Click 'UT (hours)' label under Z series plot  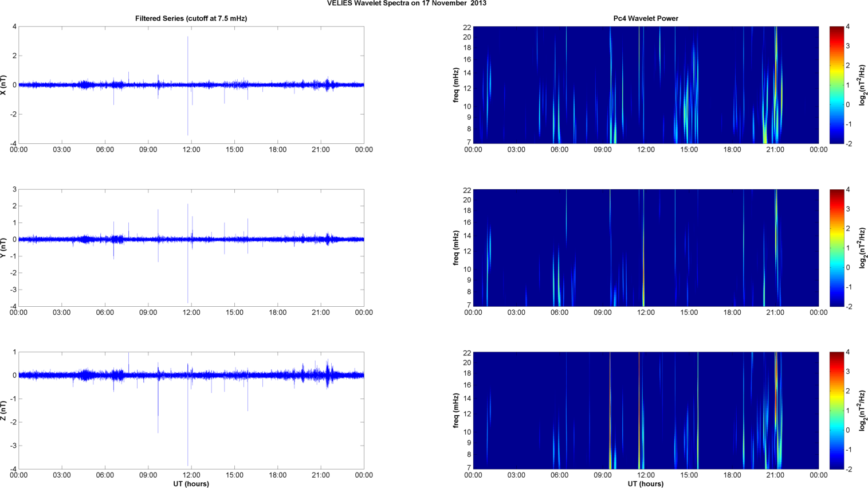point(191,483)
